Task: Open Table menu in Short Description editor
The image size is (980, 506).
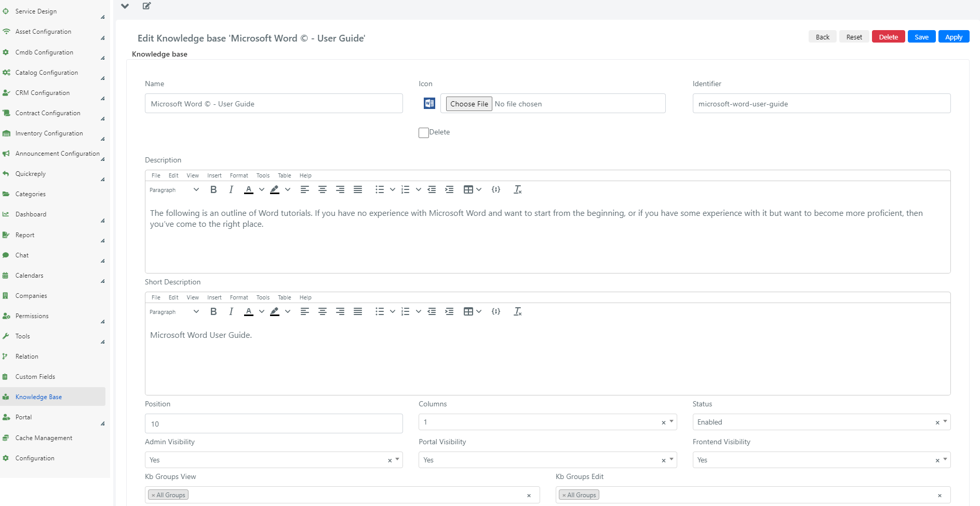Action: pos(285,297)
